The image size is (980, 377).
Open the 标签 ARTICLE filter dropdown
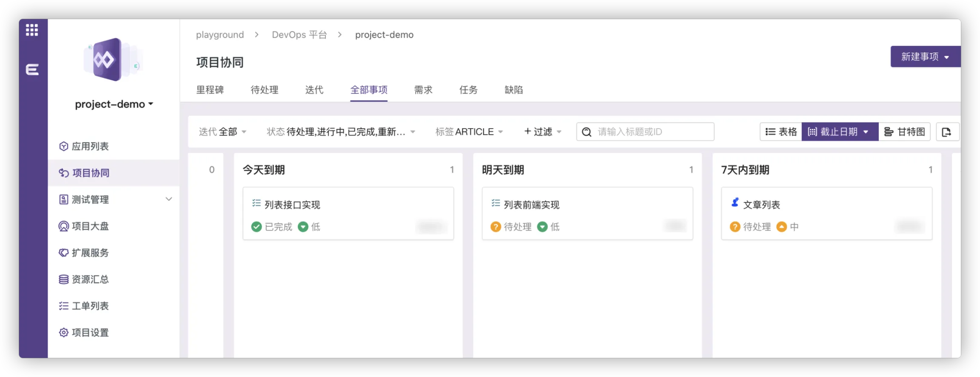click(469, 132)
